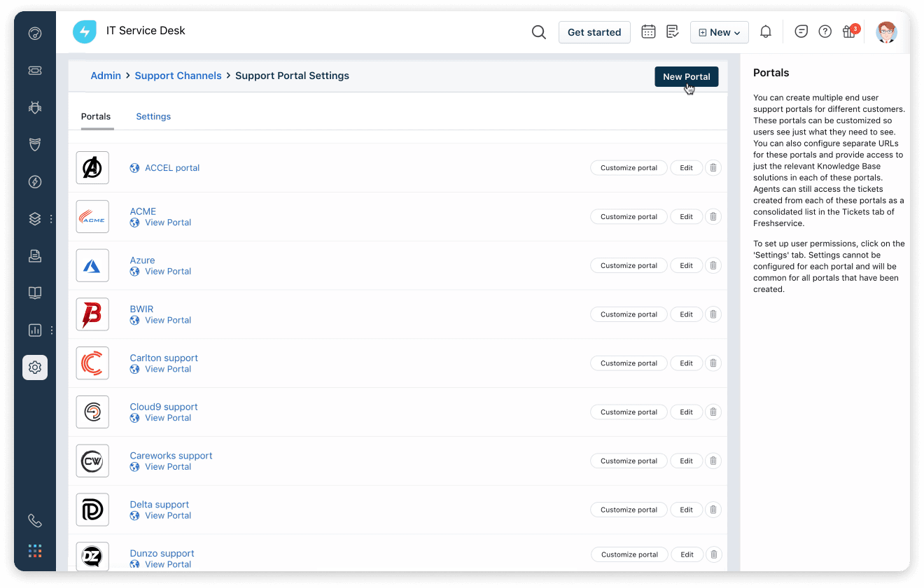Open the user profile avatar

click(887, 31)
